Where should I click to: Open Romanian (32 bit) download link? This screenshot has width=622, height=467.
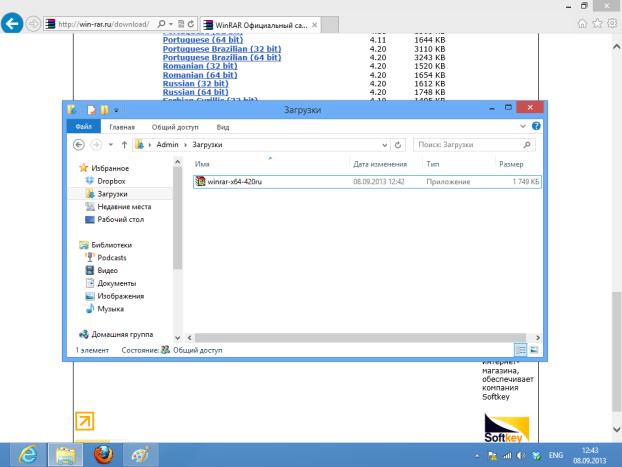coord(200,66)
